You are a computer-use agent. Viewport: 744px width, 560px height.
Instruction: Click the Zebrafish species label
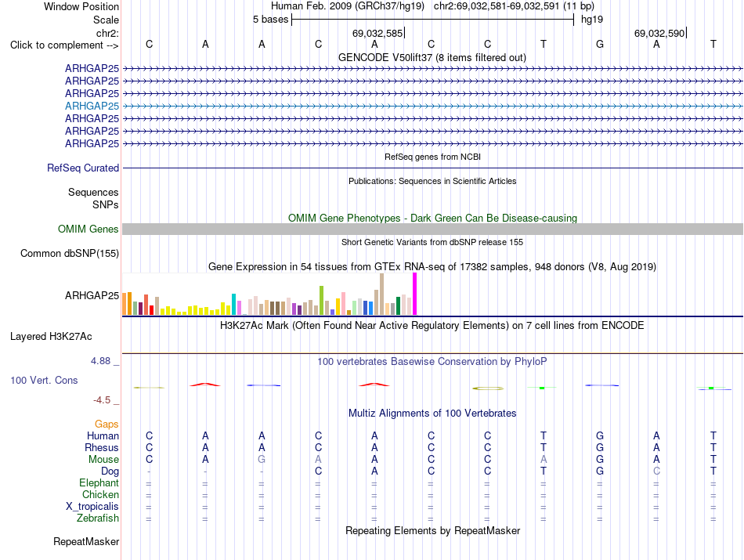pos(98,518)
